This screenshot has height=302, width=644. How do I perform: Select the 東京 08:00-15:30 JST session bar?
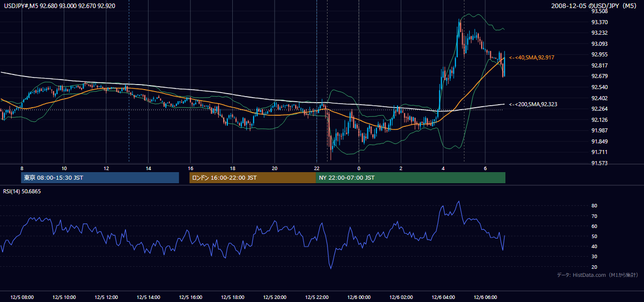coord(100,178)
